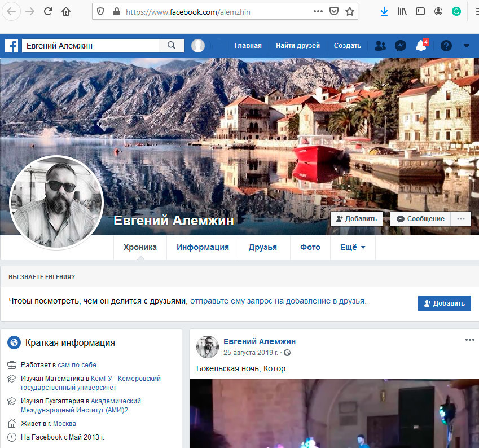Open the notifications bell
The height and width of the screenshot is (448, 479).
tap(421, 46)
